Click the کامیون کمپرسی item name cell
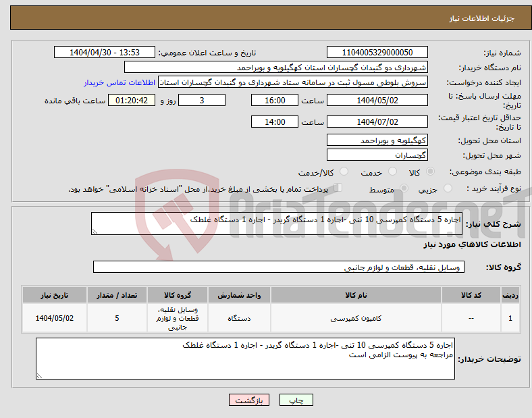Viewport: 532px width, 418px height. point(356,318)
